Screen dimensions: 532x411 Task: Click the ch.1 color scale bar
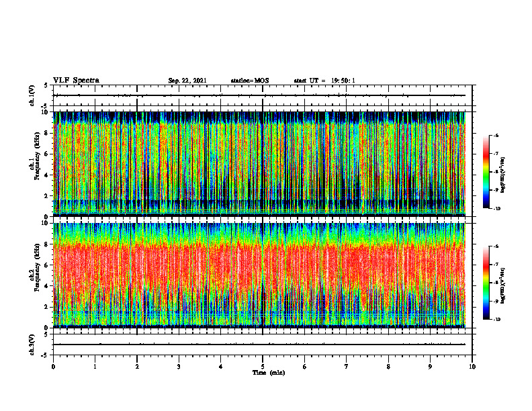[x=486, y=172]
